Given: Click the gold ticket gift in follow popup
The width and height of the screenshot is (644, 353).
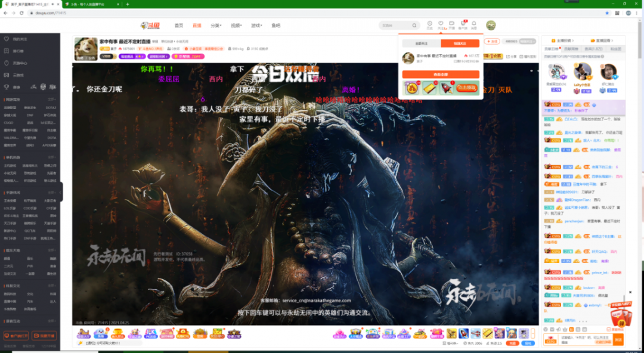Looking at the screenshot, I should tap(429, 88).
